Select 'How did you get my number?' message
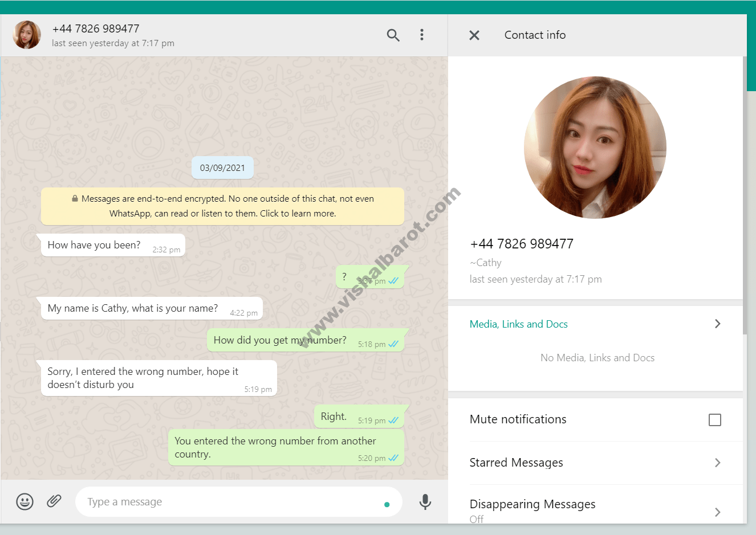Viewport: 756px width, 535px height. pos(308,340)
